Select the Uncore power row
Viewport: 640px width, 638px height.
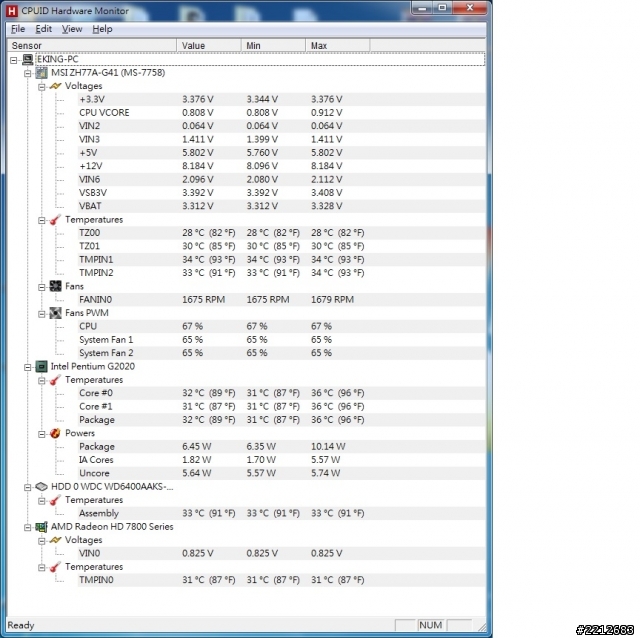(x=282, y=473)
